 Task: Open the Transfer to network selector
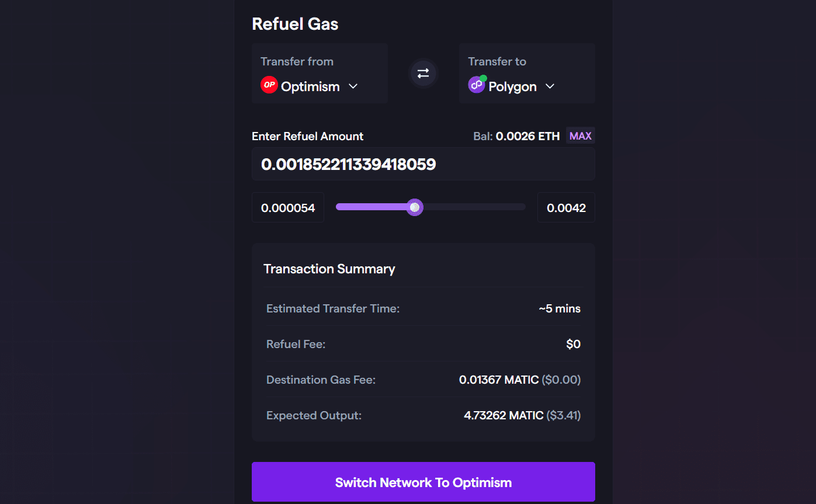[x=526, y=74]
